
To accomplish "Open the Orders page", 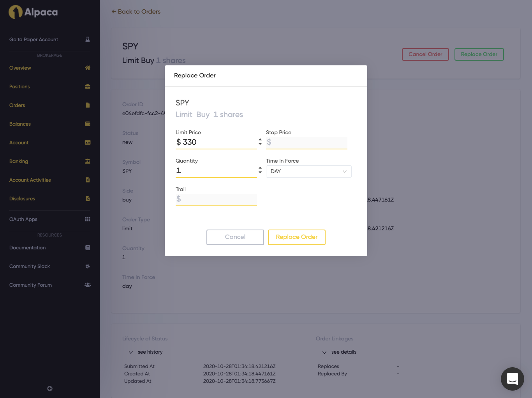I will [x=17, y=105].
